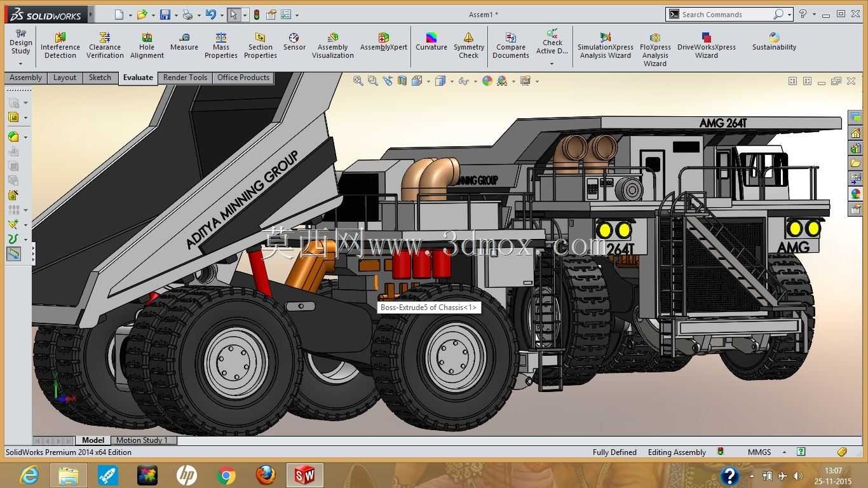Screen dimensions: 868x488
Task: Expand the SolidWorks menu arrow beside logo
Action: pos(92,14)
